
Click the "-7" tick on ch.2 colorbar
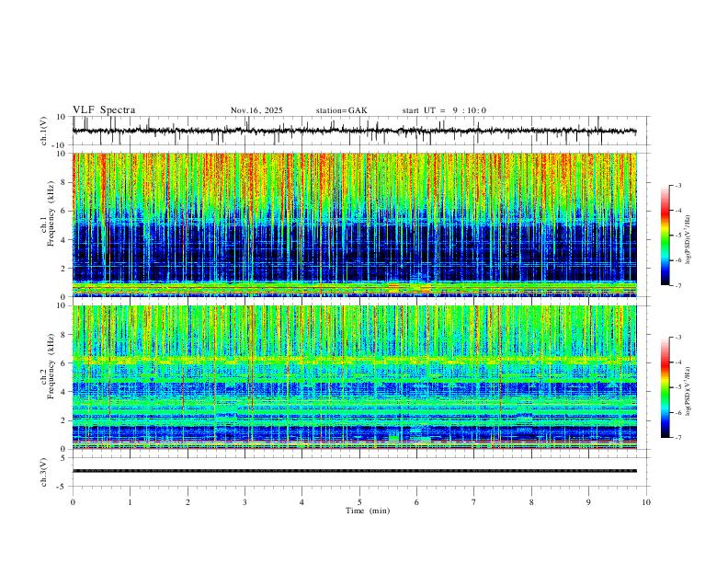coord(677,438)
